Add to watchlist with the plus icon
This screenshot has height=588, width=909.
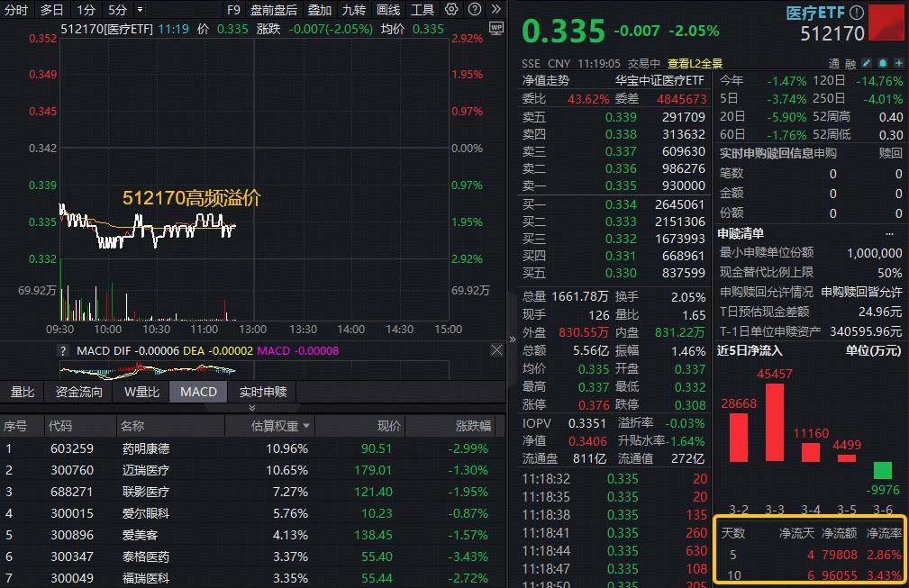pos(898,64)
